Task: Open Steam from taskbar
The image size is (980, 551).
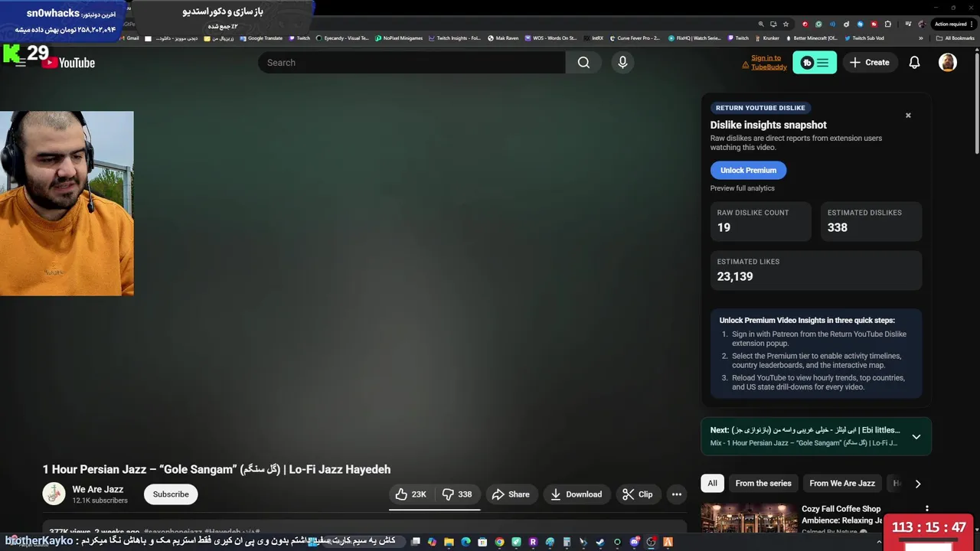Action: [x=600, y=542]
